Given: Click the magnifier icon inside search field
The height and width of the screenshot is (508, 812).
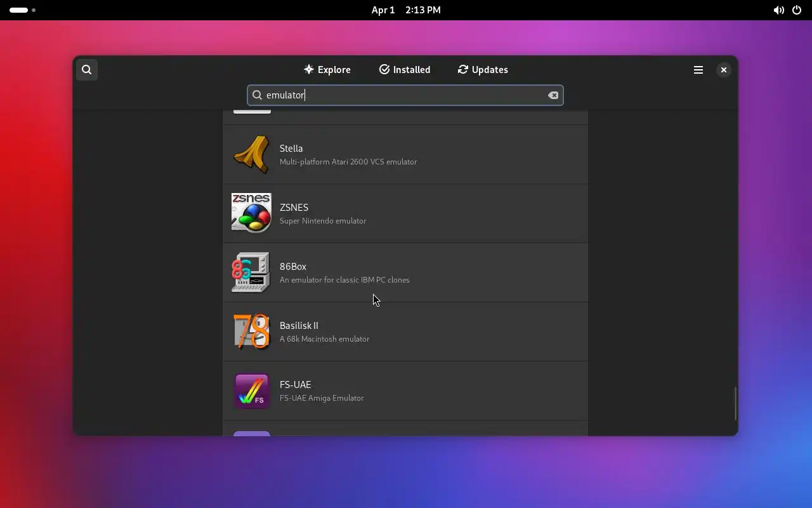Looking at the screenshot, I should (x=257, y=95).
